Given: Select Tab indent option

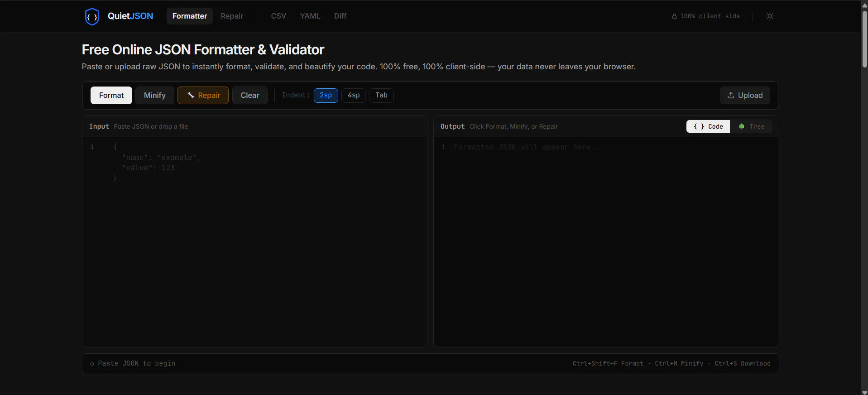Looking at the screenshot, I should click(x=382, y=95).
